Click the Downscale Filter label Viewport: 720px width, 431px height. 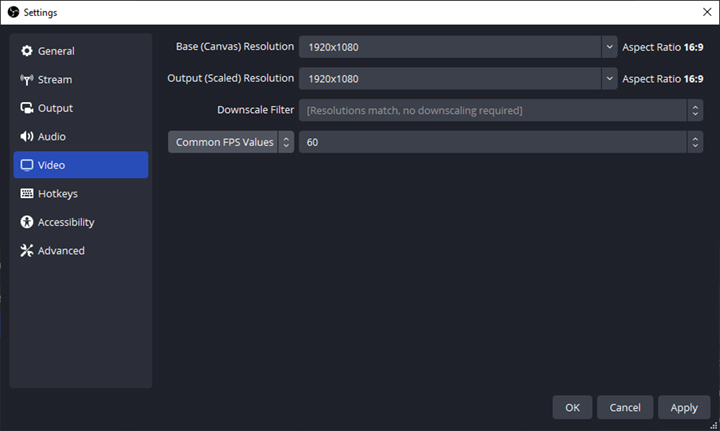(255, 110)
